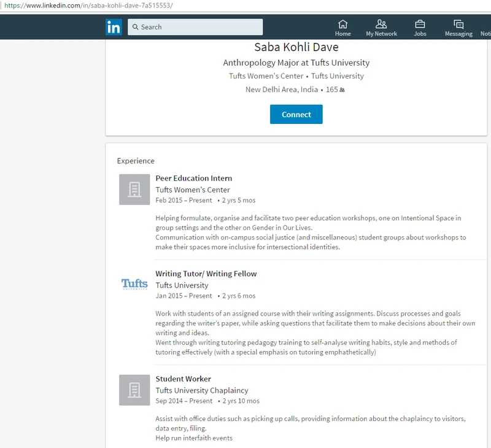This screenshot has width=491, height=448.
Task: Open the Writing Tutor/ Writing Fellow title
Action: [x=206, y=274]
